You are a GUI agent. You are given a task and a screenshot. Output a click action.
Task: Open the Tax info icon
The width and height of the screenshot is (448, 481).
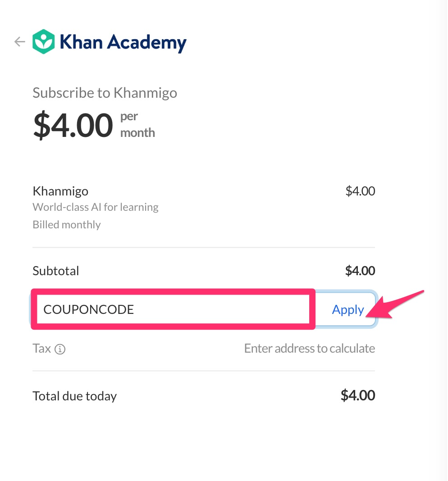(60, 349)
